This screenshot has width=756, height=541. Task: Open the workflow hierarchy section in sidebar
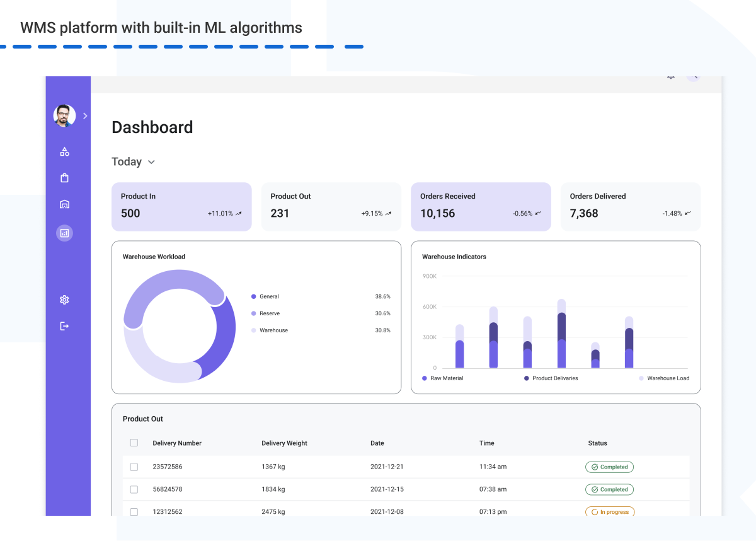click(64, 151)
